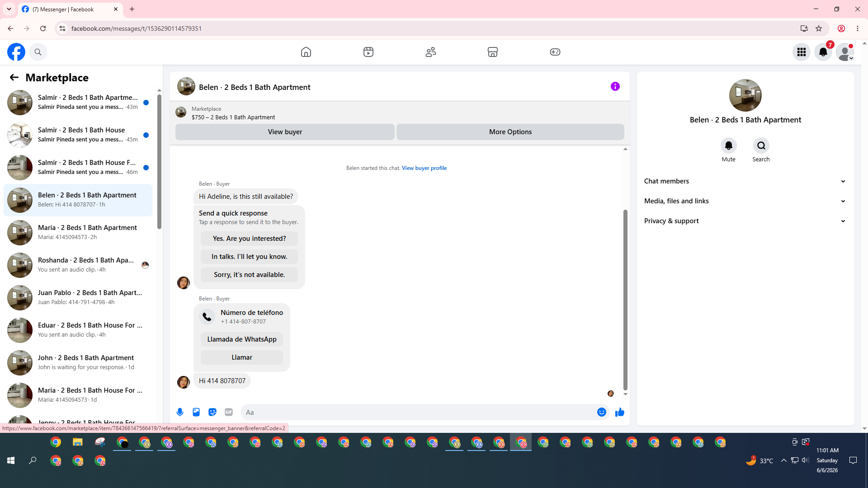Screen dimensions: 868x488
Task: Open the Friends tab
Action: click(x=431, y=52)
